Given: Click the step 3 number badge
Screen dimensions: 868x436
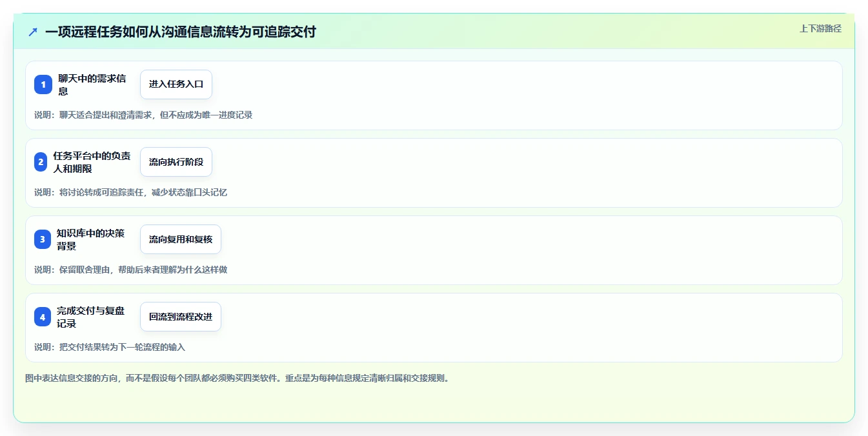Looking at the screenshot, I should tap(43, 239).
